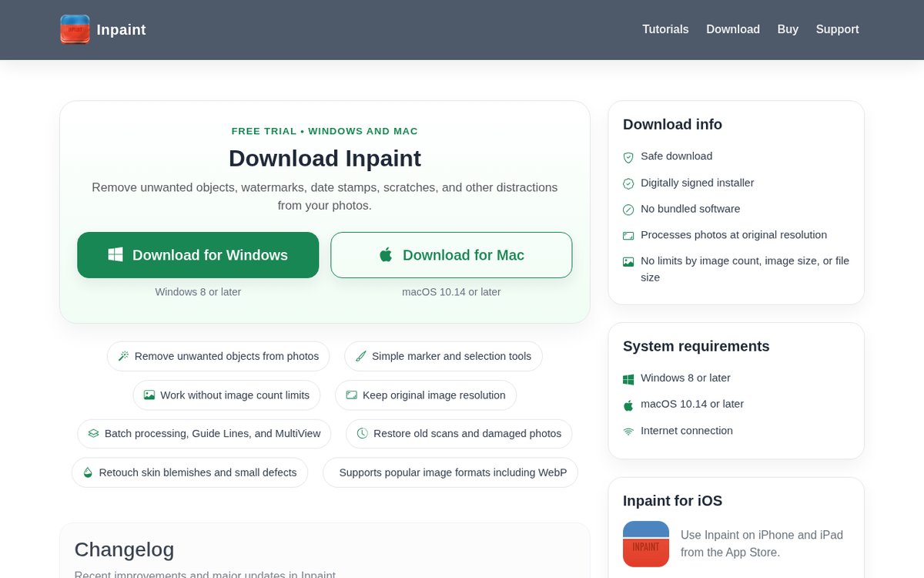Viewport: 924px width, 578px height.
Task: Click the macOS 10.14 or later caption under Mac button
Action: click(x=451, y=292)
